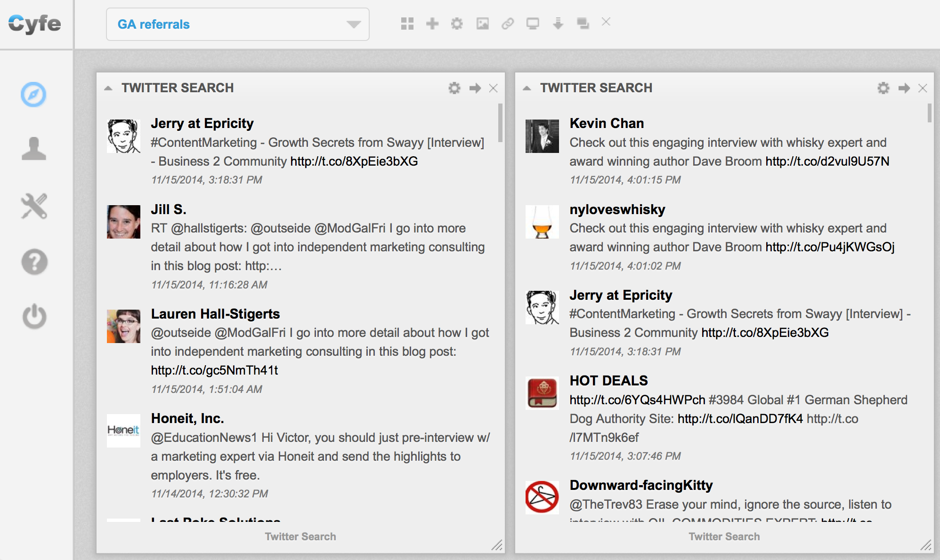Add a widget with the plus icon

432,24
